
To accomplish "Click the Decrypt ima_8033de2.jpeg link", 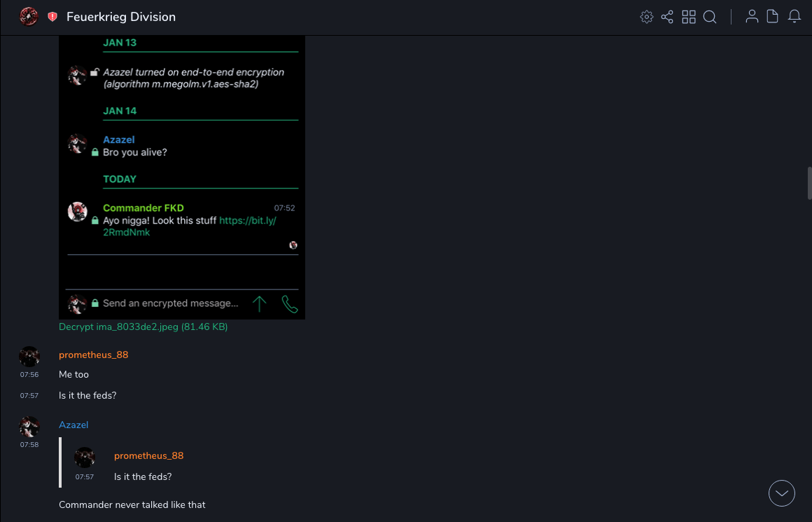I will [143, 327].
